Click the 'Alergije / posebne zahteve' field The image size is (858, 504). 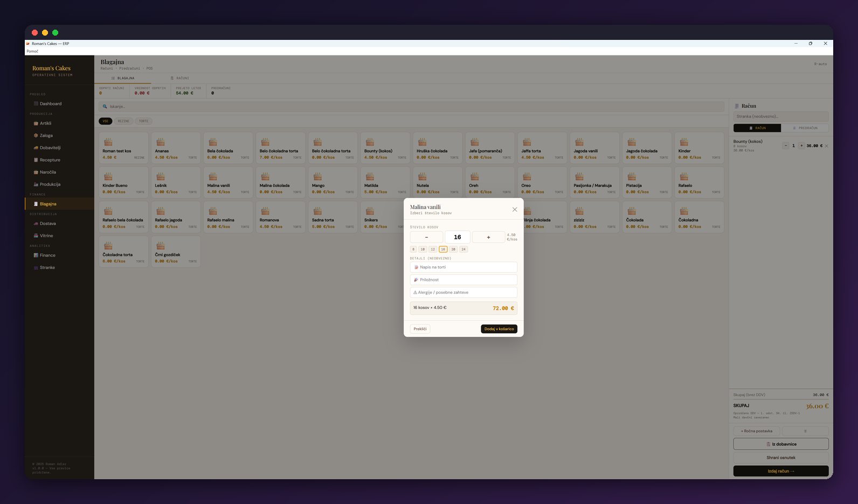point(463,293)
